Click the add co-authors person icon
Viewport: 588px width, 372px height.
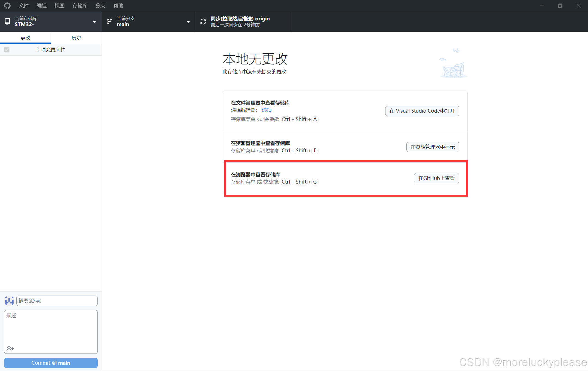(x=10, y=348)
